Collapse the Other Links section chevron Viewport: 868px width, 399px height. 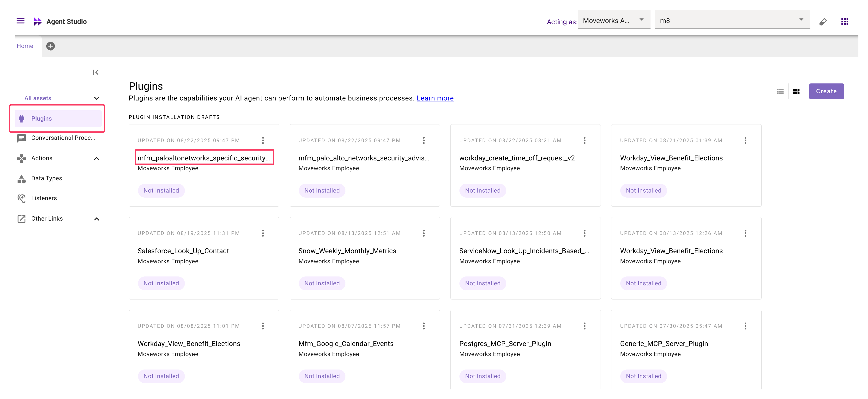[96, 219]
